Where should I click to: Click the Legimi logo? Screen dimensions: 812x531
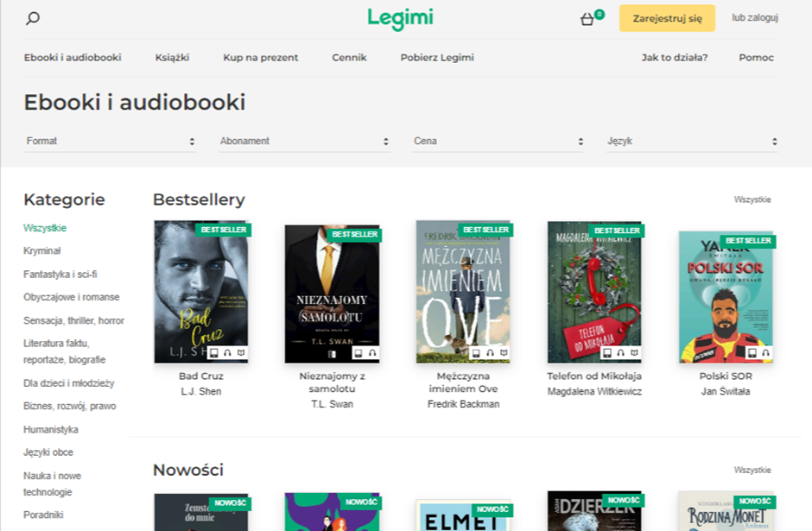pyautogui.click(x=400, y=19)
